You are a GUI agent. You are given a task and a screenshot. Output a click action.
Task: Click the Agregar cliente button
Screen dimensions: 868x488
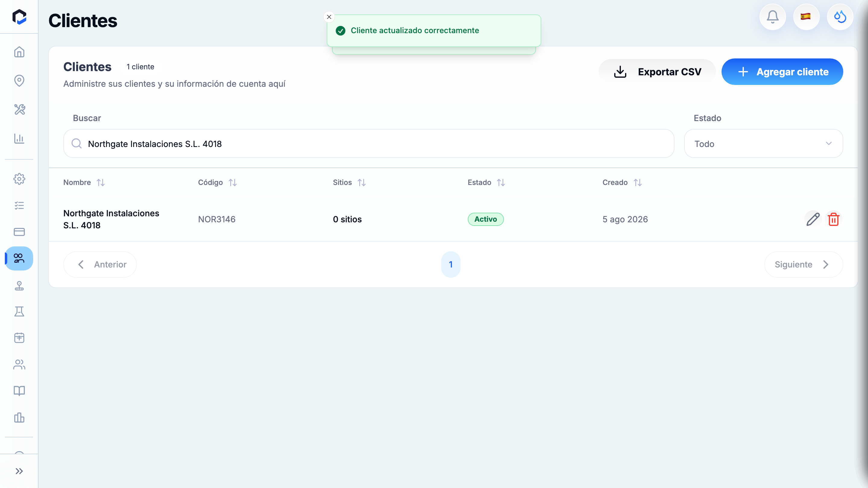(782, 72)
